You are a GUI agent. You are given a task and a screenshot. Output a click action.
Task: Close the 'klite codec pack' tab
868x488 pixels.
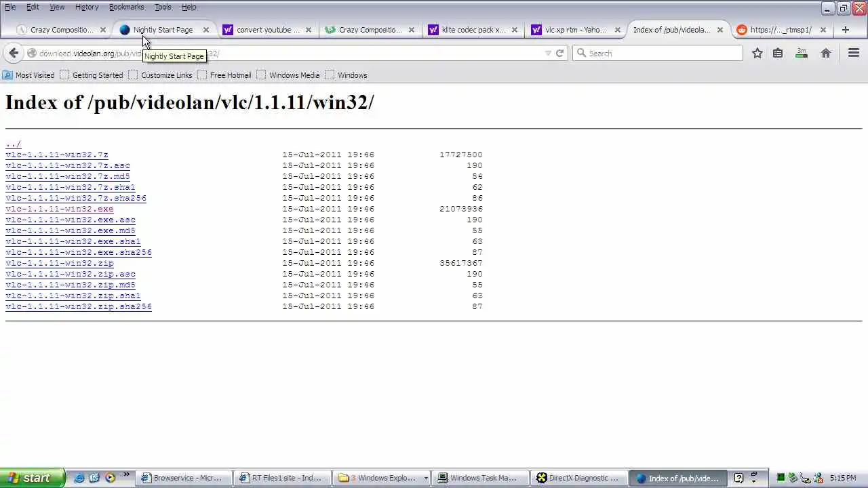(x=515, y=30)
